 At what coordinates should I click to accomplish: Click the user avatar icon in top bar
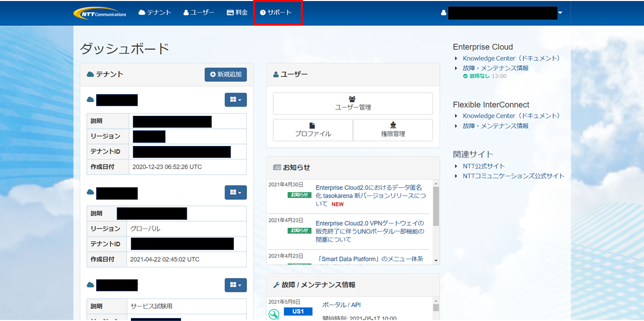[x=444, y=13]
